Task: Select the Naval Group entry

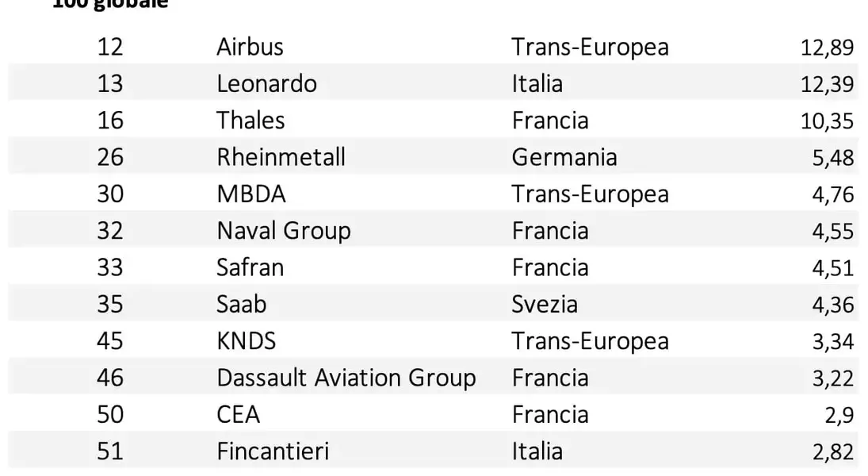Action: [284, 231]
